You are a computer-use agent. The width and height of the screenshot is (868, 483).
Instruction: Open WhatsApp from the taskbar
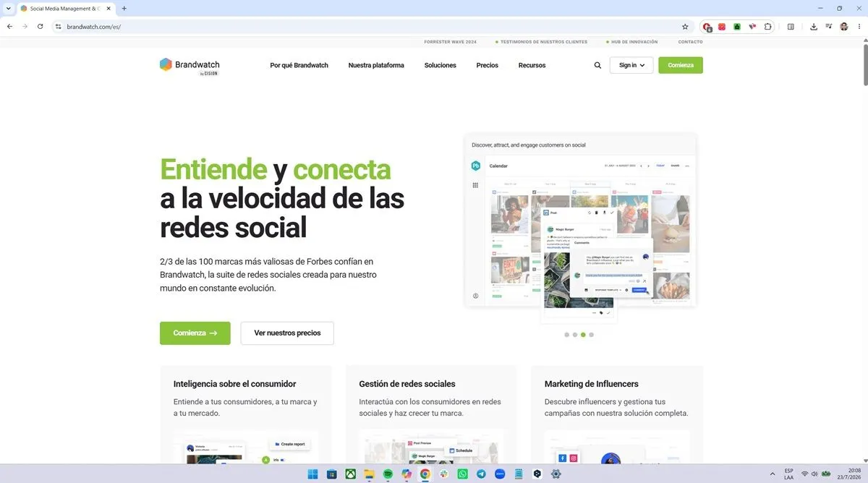463,474
